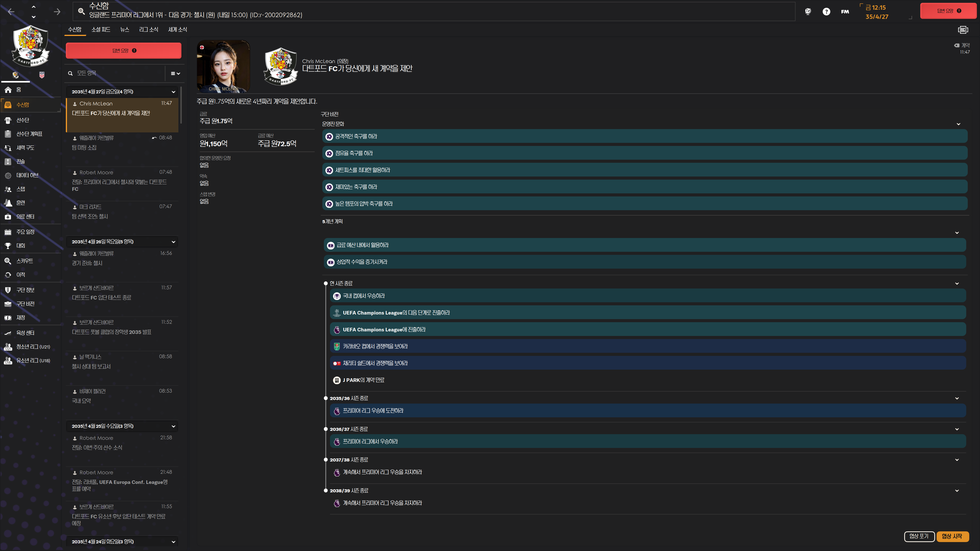Image resolution: width=980 pixels, height=551 pixels.
Task: Switch to the Social Feed (소셜 피드) tab
Action: [101, 29]
